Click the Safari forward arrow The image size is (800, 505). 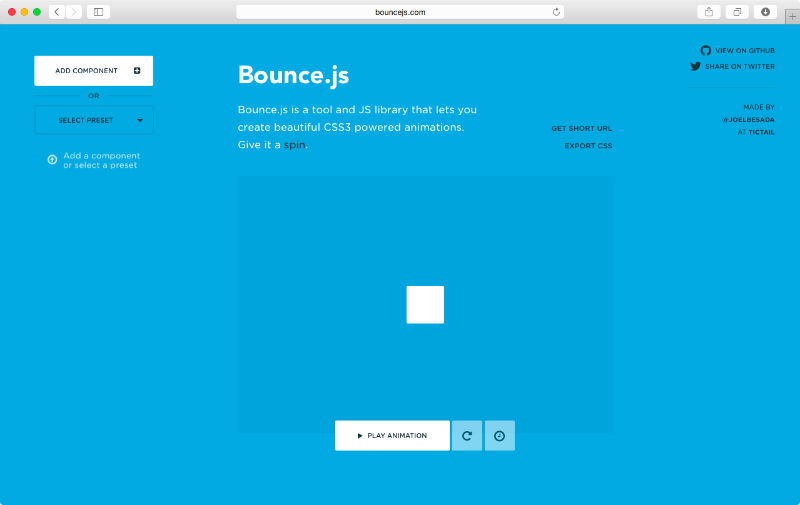tap(74, 12)
